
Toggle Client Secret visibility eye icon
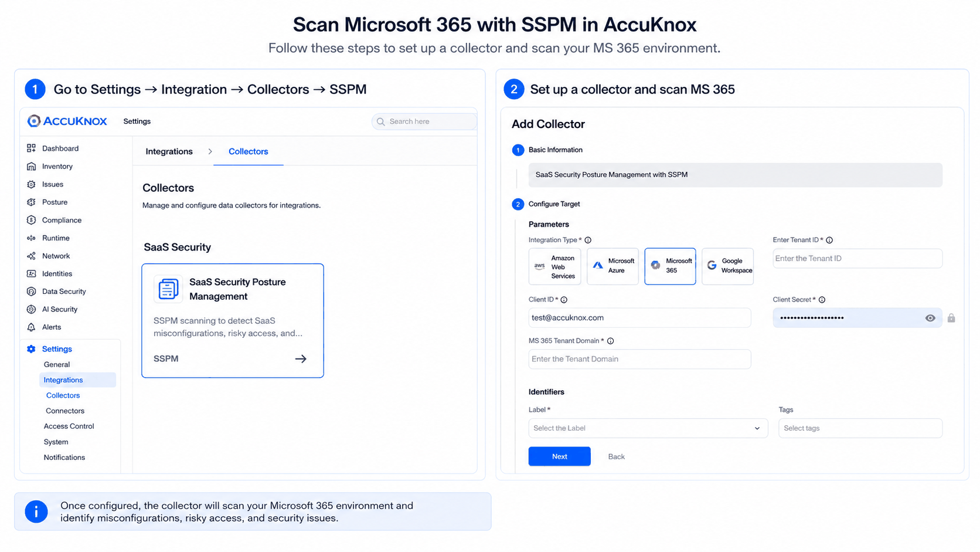click(930, 318)
